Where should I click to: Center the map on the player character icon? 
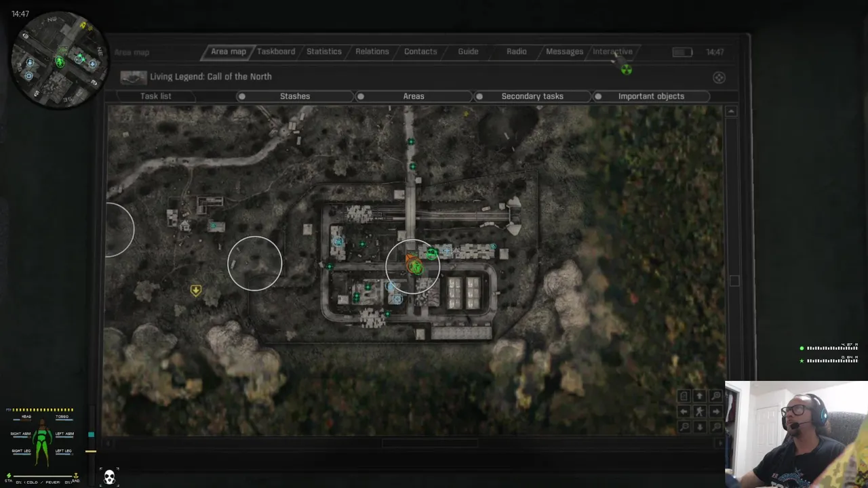coord(700,411)
